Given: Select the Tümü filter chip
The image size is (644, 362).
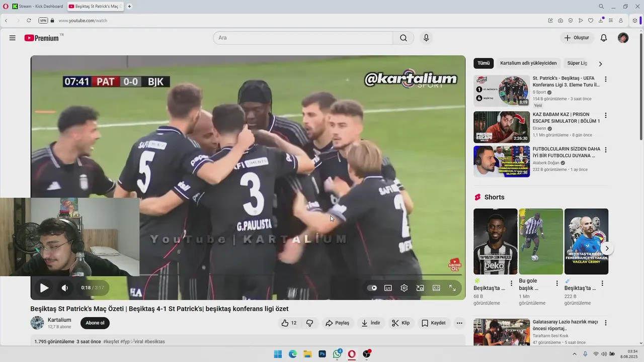Looking at the screenshot, I should click(484, 63).
